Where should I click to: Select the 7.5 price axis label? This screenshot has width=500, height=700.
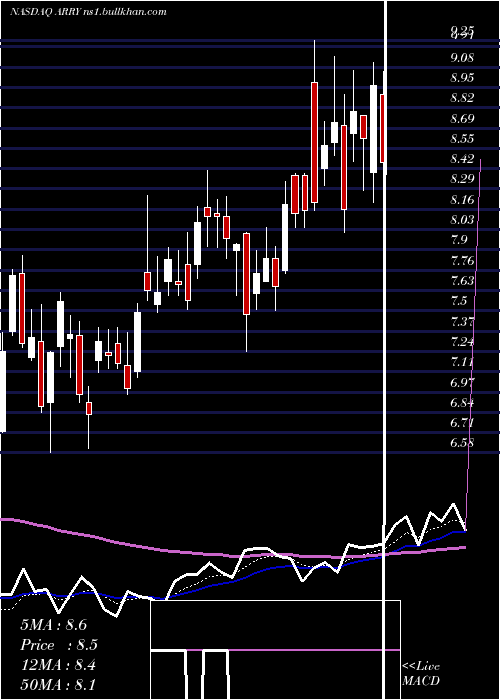coord(459,301)
